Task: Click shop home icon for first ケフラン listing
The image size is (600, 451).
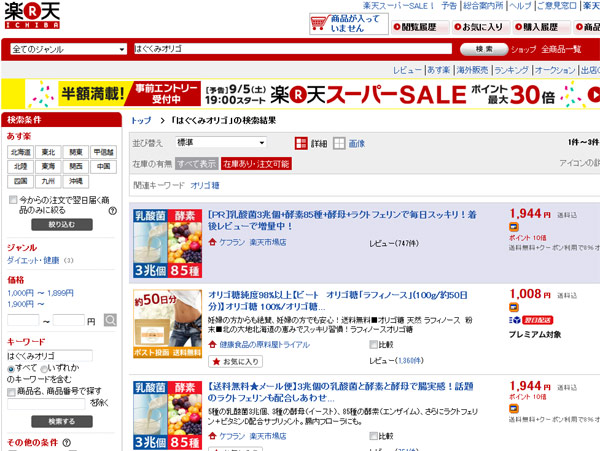Action: coord(212,242)
